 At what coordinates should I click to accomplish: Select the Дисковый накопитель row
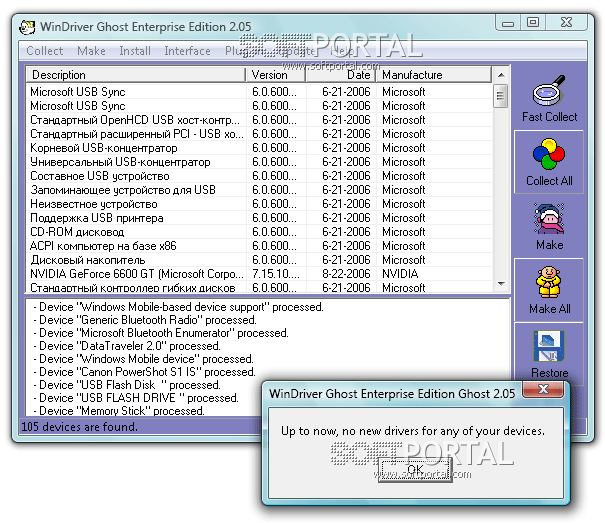pos(259,260)
